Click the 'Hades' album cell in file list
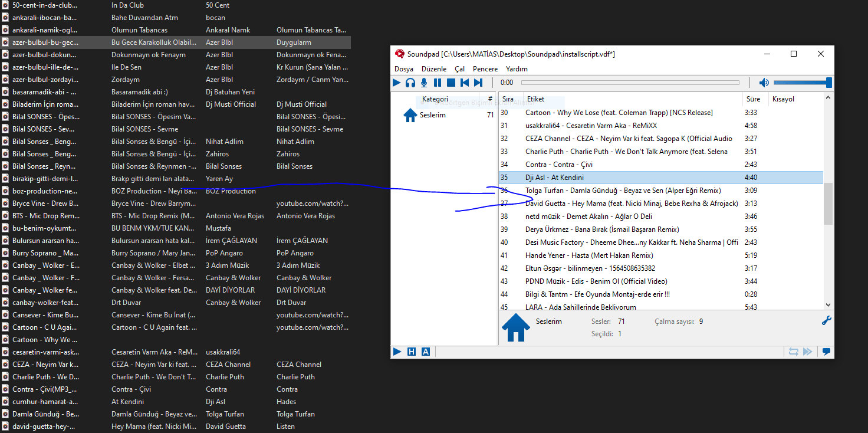 tap(286, 402)
